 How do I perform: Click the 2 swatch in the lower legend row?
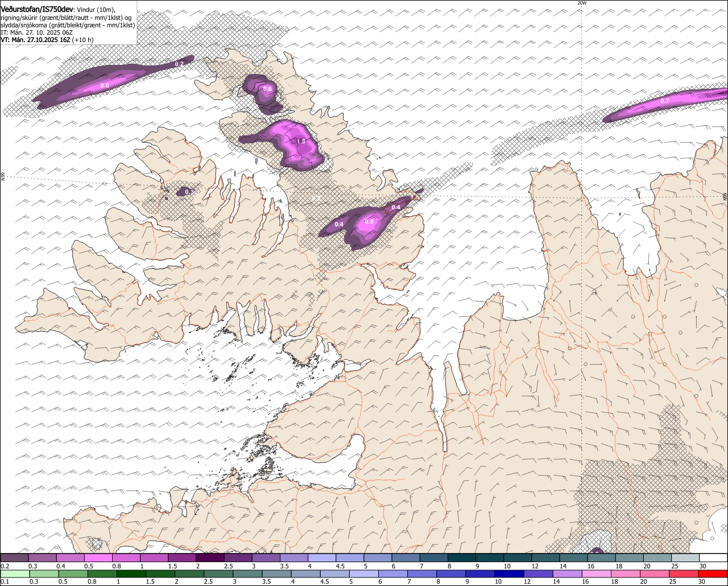(188, 573)
